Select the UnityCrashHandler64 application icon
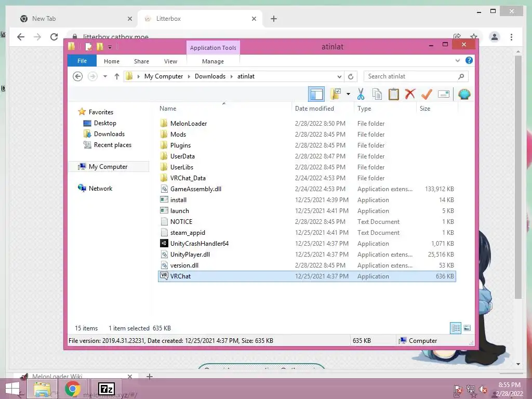The width and height of the screenshot is (532, 399). pos(164,243)
